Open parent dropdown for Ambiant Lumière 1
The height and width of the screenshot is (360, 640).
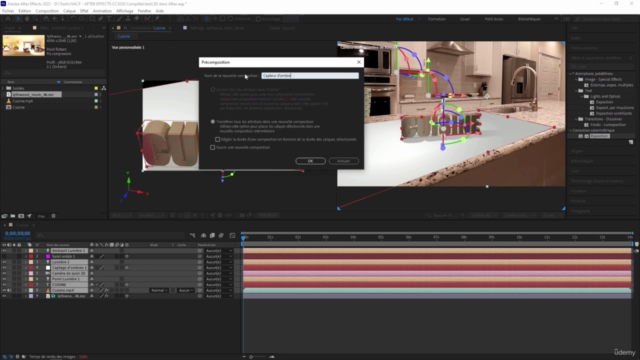(x=218, y=251)
